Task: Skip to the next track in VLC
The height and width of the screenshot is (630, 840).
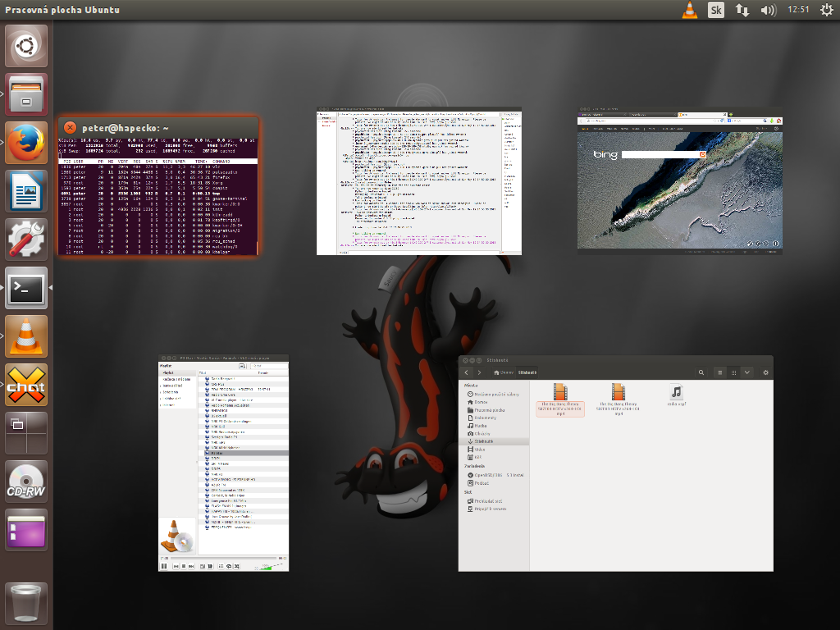Action: click(x=191, y=566)
